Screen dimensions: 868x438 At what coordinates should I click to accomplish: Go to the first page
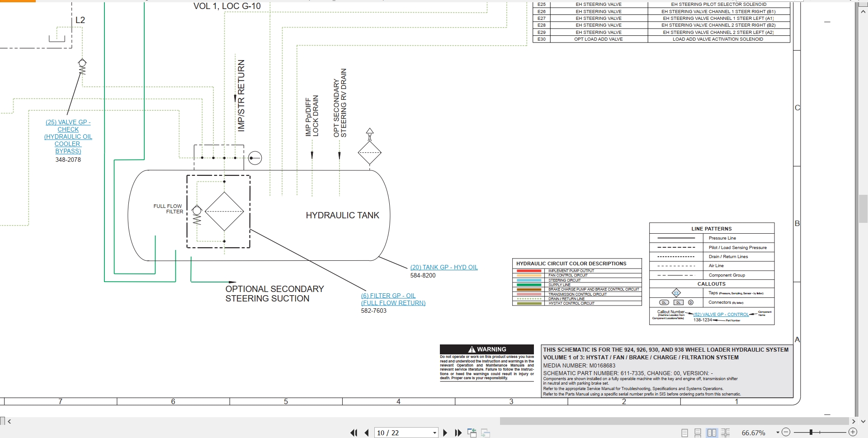pos(354,433)
